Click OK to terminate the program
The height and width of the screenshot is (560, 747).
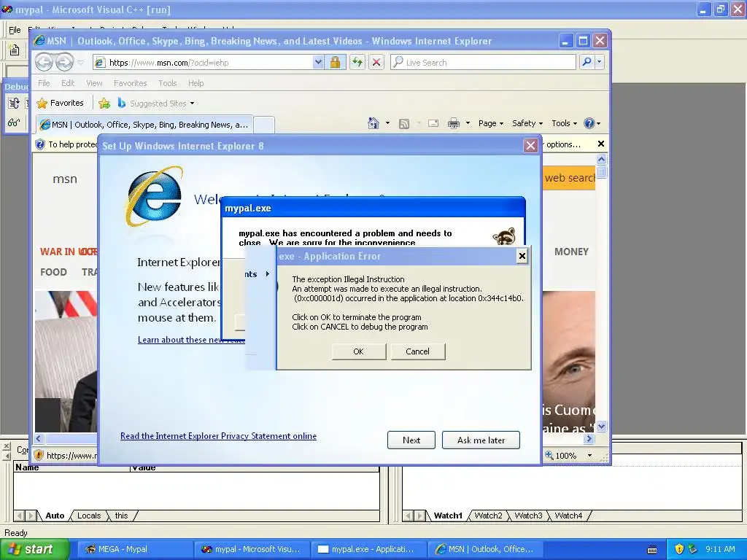pos(359,351)
